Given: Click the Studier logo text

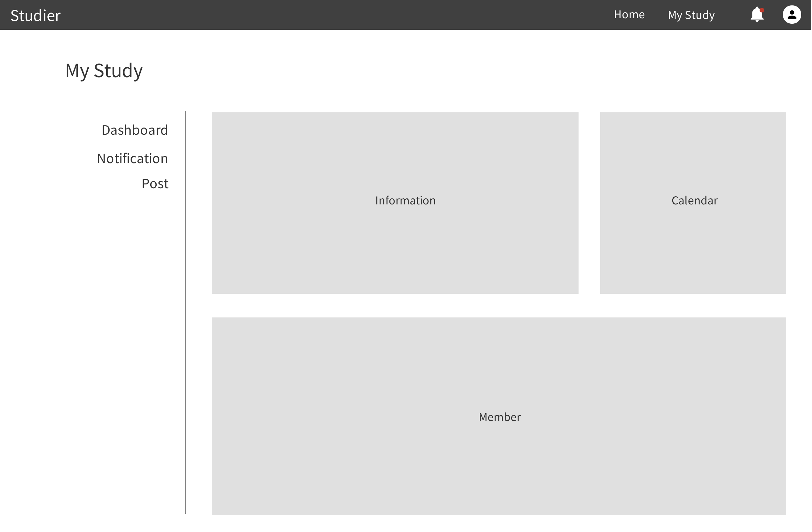Looking at the screenshot, I should pyautogui.click(x=36, y=15).
